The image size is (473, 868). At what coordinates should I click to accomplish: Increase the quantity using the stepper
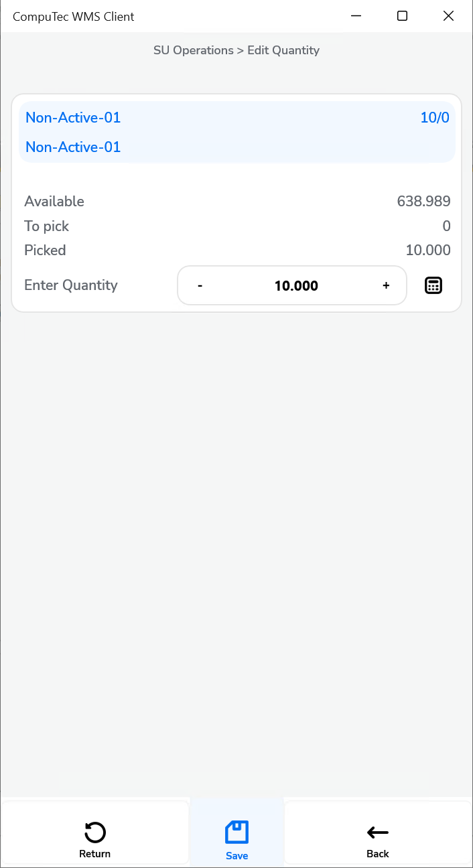(x=386, y=285)
